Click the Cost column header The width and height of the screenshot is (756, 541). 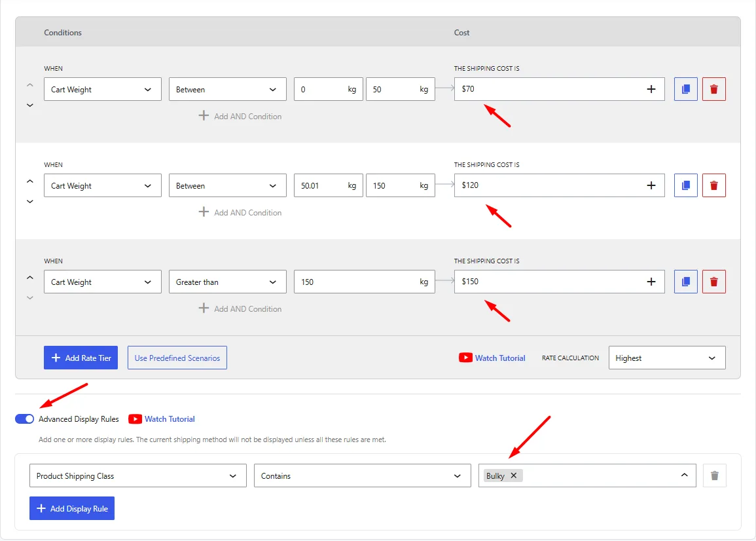click(x=461, y=32)
